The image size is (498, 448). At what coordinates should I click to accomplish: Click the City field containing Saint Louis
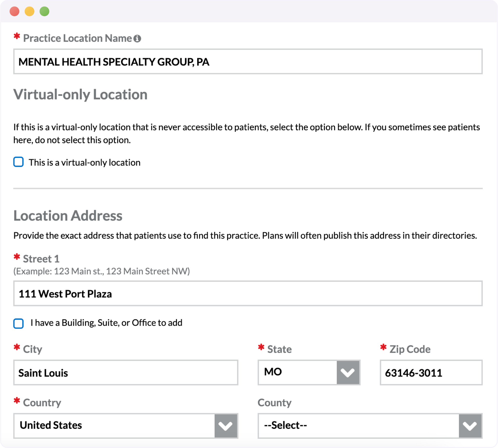126,372
